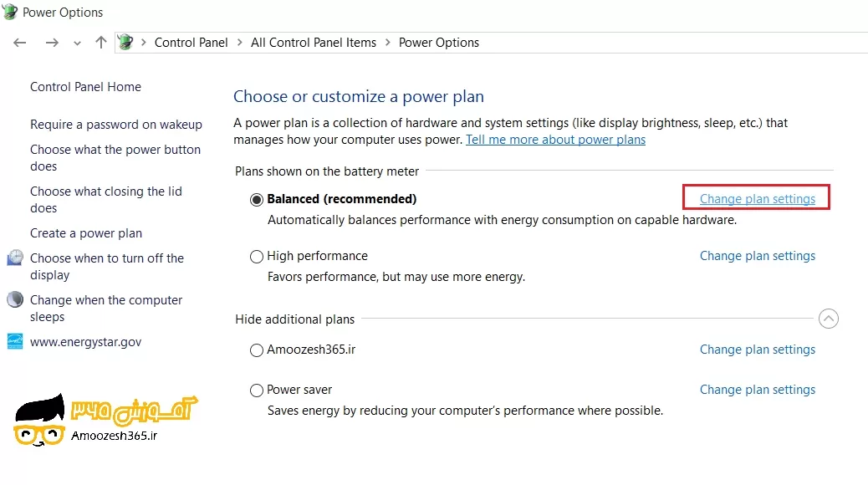The width and height of the screenshot is (868, 485).
Task: Navigate to All Control Panel Items breadcrumb
Action: [x=314, y=42]
